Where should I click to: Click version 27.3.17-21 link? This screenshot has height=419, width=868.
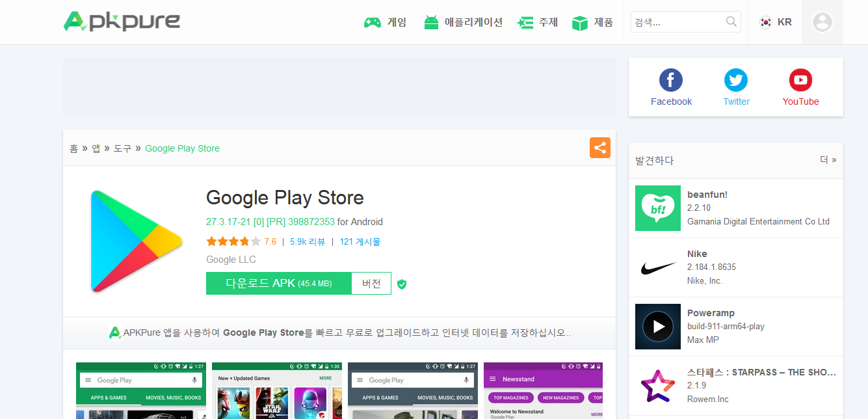pyautogui.click(x=270, y=222)
